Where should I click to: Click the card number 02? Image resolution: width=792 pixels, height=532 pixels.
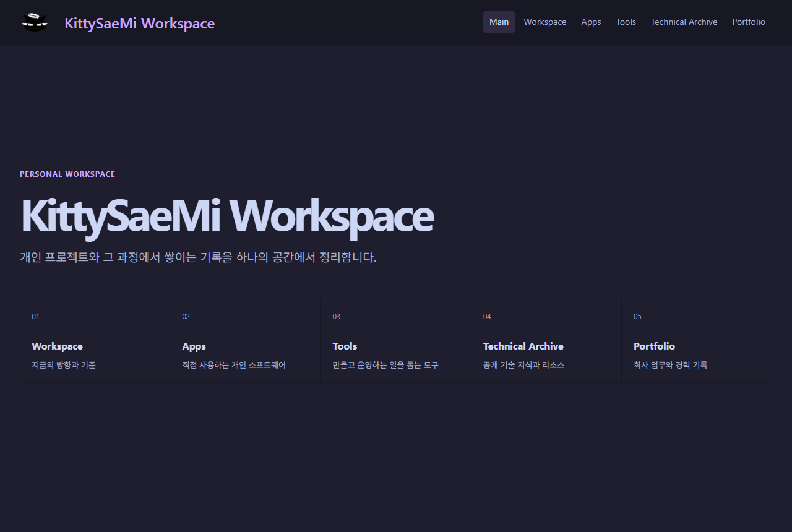pos(186,317)
